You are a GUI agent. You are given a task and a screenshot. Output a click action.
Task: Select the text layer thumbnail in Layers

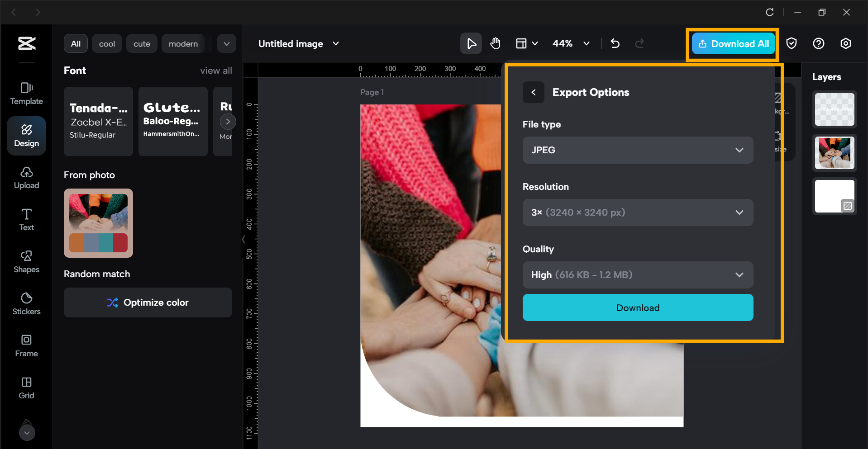tap(835, 109)
